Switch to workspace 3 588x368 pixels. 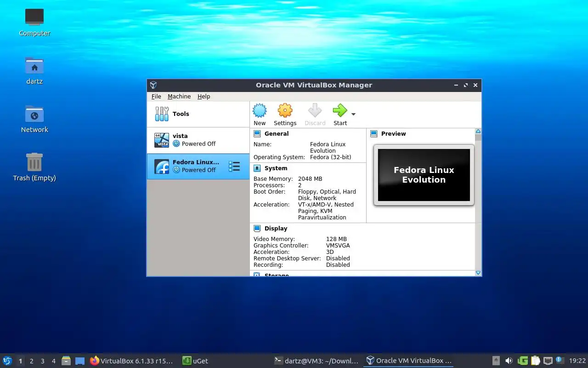pos(42,361)
